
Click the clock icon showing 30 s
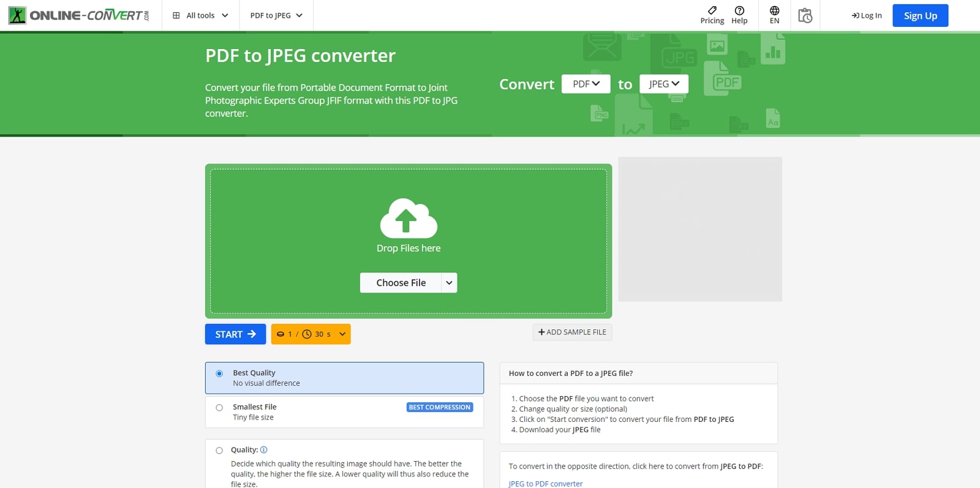[x=307, y=334]
